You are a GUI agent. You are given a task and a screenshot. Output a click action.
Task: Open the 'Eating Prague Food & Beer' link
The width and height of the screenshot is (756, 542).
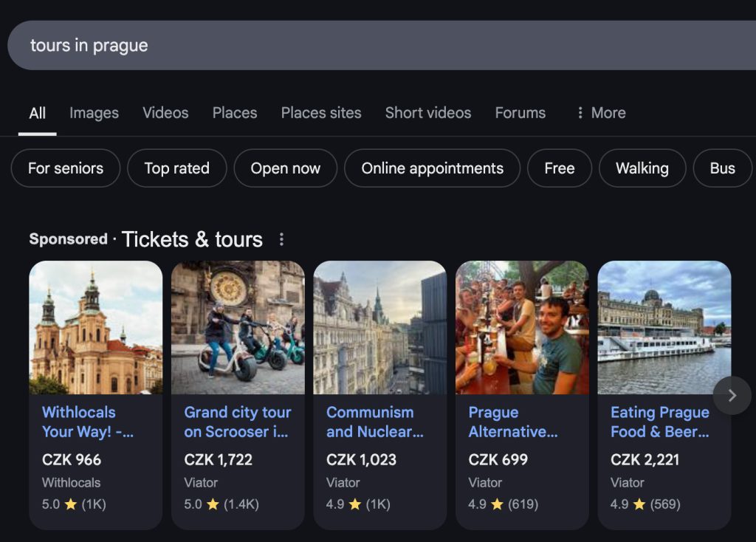click(x=660, y=422)
